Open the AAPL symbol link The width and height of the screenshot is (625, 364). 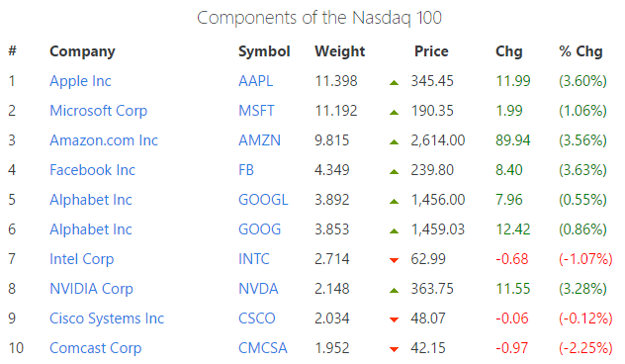coord(255,81)
